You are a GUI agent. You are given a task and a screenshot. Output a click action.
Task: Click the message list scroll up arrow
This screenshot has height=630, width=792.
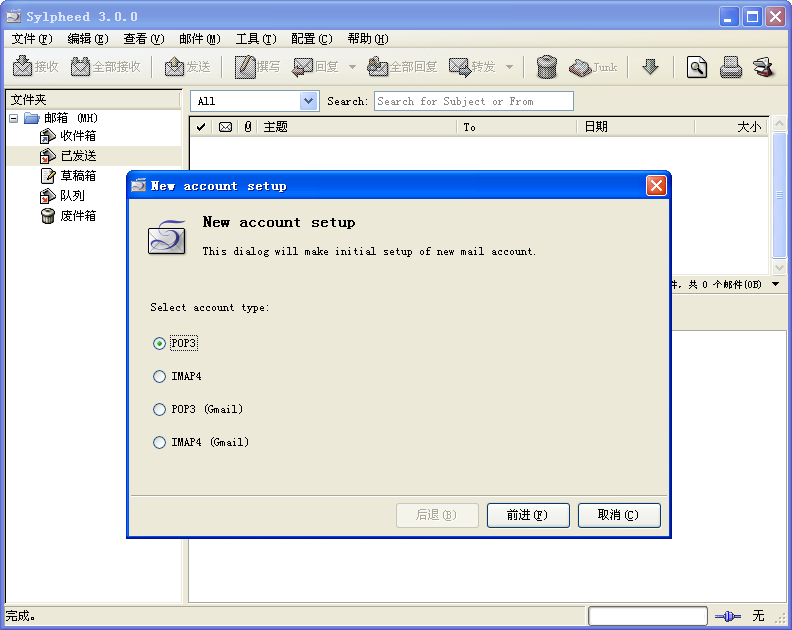tap(779, 123)
